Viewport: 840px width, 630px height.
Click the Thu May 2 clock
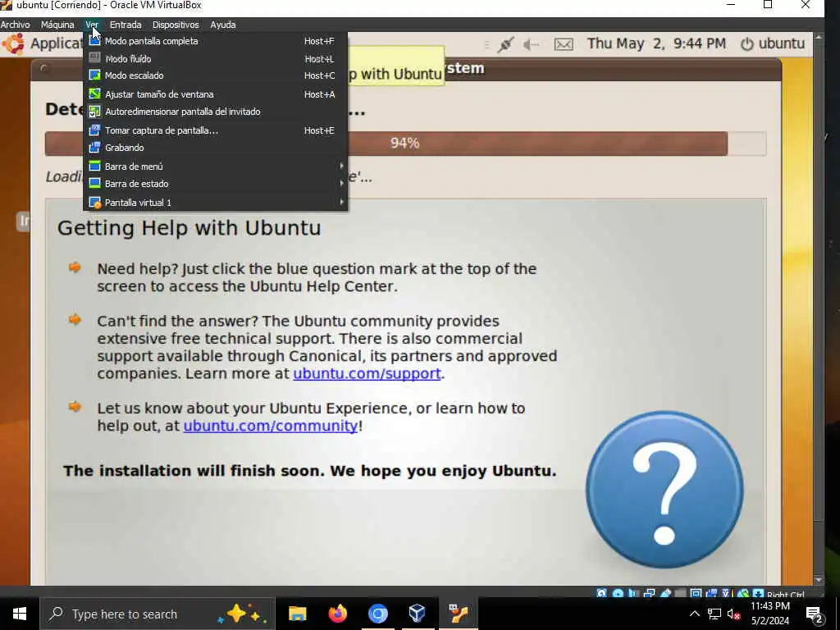pos(656,44)
